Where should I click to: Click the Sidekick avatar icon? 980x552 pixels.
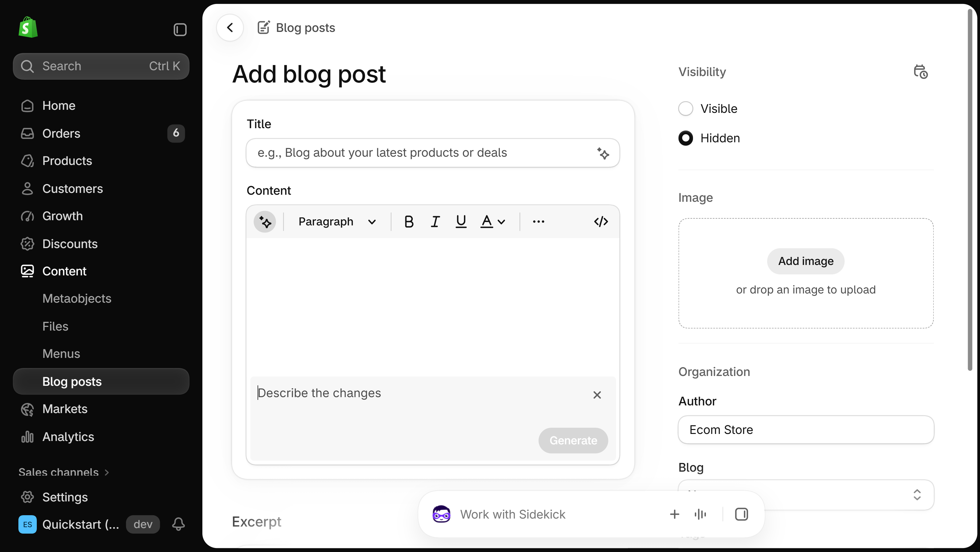441,514
